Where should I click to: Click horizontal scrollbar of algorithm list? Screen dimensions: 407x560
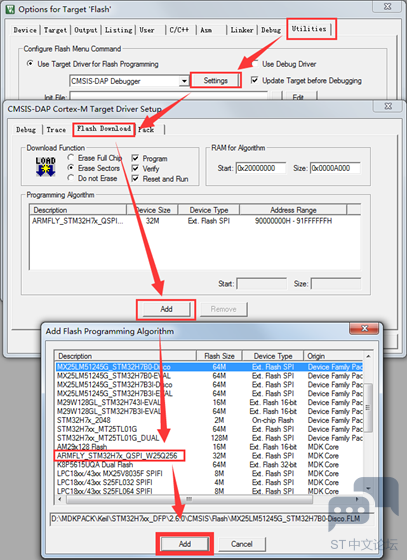189,499
